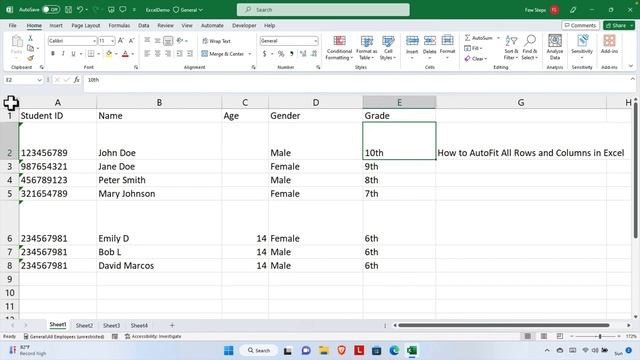Click the Comments button
The height and width of the screenshot is (360, 640).
(x=580, y=25)
